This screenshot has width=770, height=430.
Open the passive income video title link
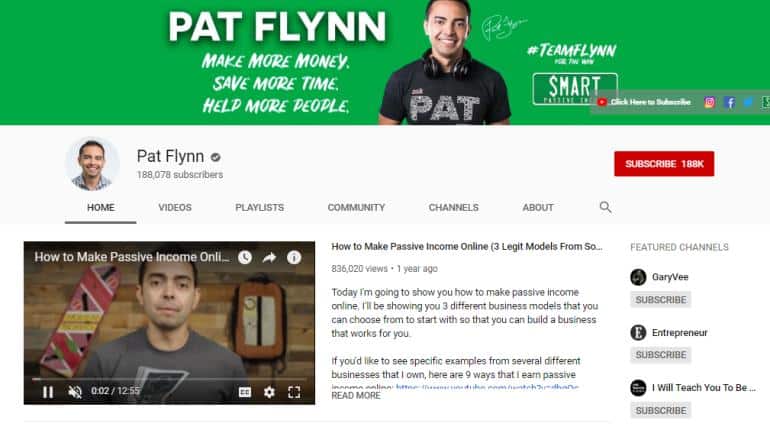point(467,246)
